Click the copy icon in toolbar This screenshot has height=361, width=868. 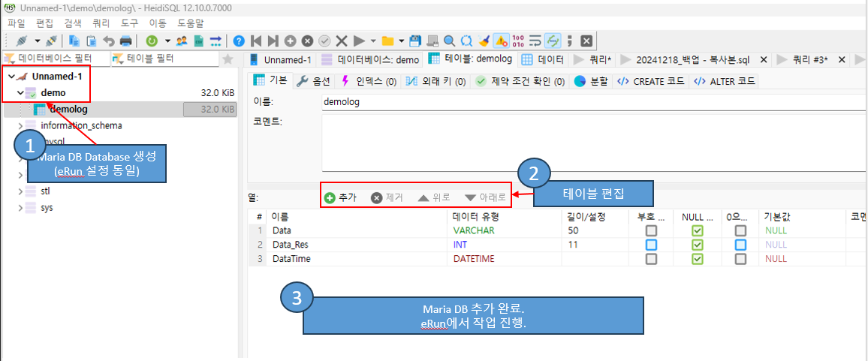[x=74, y=41]
